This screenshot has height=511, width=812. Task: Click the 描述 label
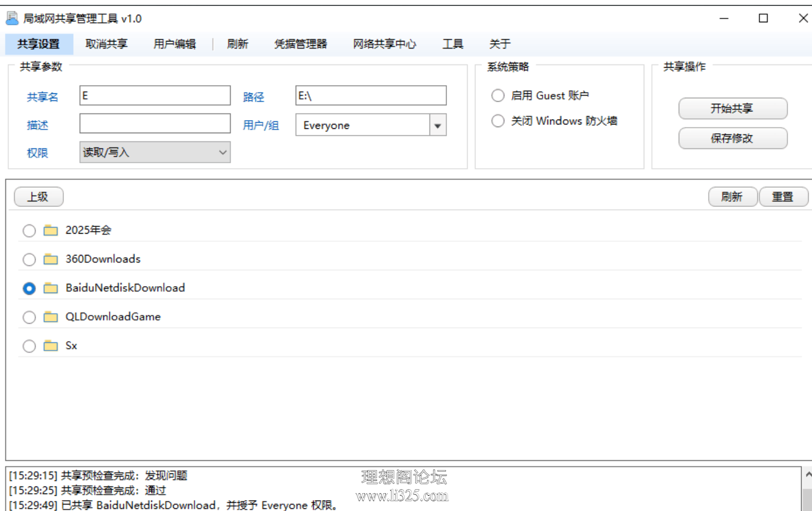coord(38,126)
